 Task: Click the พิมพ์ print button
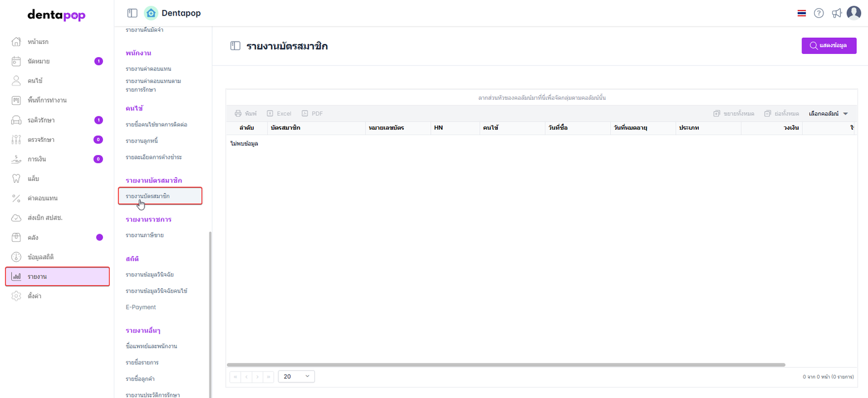pos(246,113)
